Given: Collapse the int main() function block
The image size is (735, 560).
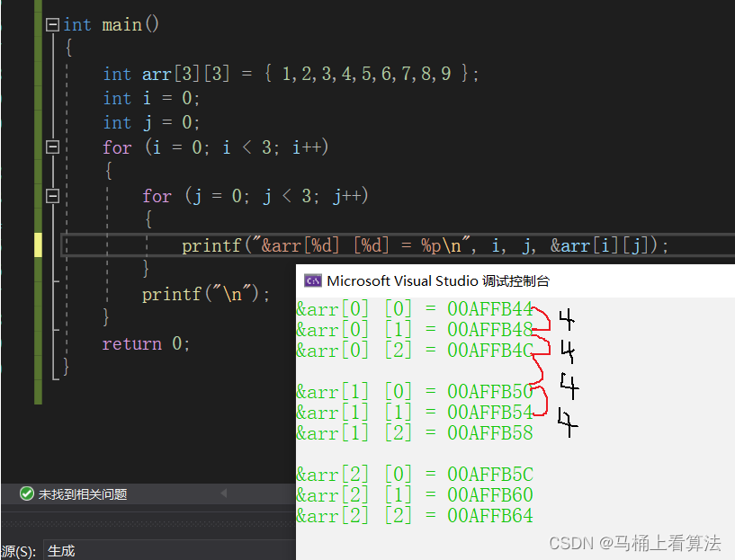Looking at the screenshot, I should pos(52,25).
